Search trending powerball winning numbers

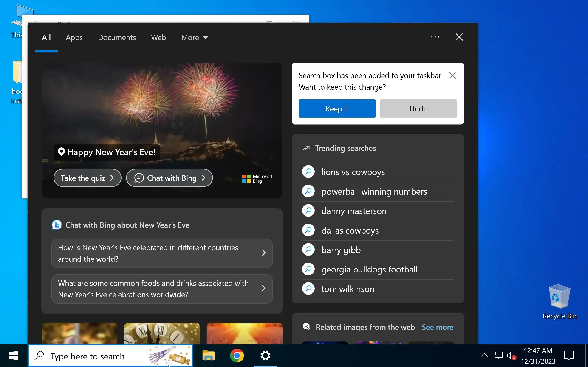pyautogui.click(x=374, y=192)
